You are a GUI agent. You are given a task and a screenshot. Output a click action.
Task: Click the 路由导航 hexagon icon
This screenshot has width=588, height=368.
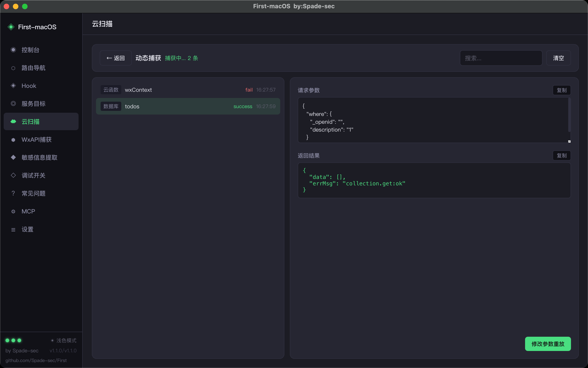[13, 68]
